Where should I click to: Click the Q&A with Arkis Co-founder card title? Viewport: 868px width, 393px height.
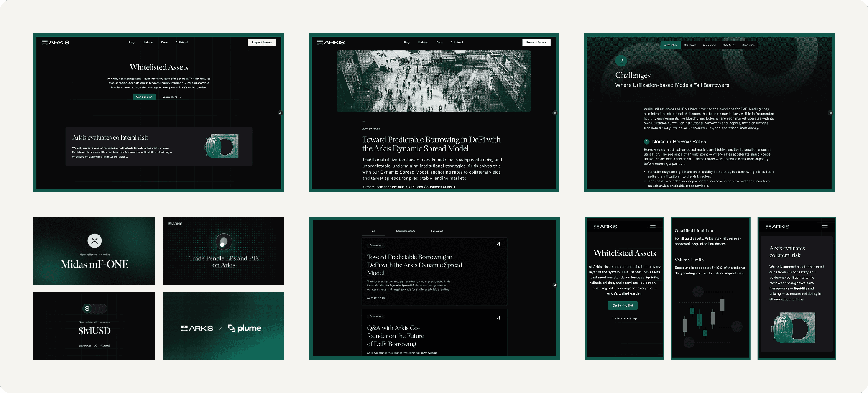[x=396, y=336]
